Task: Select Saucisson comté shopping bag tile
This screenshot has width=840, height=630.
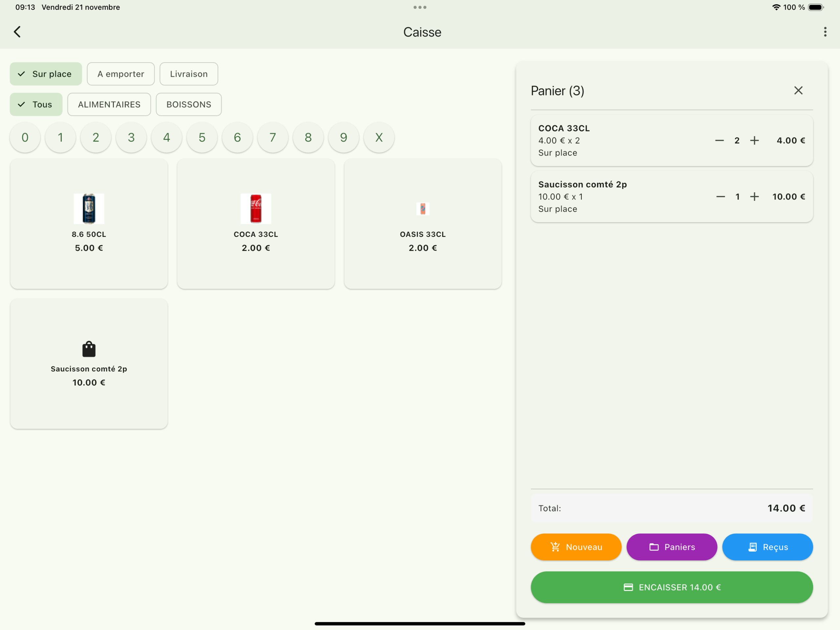Action: 89,364
